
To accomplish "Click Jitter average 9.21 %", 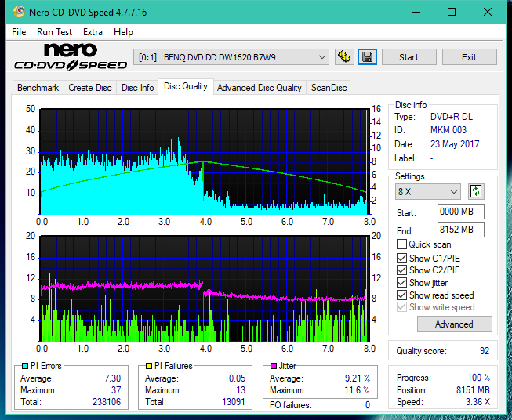I will [x=358, y=378].
